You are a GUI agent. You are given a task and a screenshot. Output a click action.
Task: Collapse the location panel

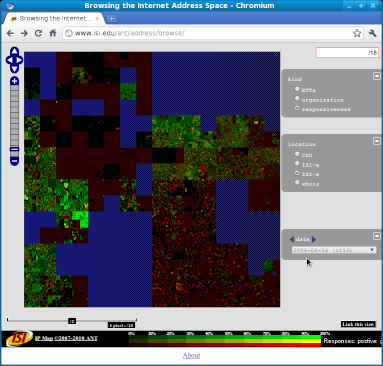coord(377,141)
